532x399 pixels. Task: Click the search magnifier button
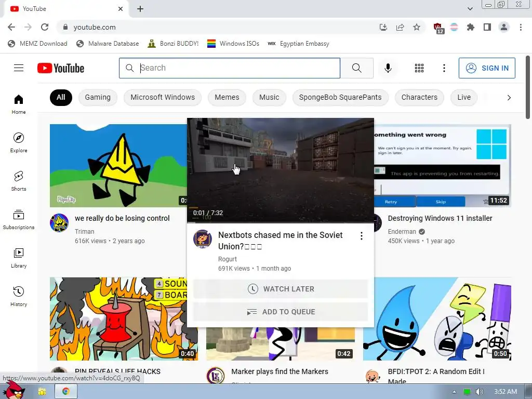[x=356, y=68]
